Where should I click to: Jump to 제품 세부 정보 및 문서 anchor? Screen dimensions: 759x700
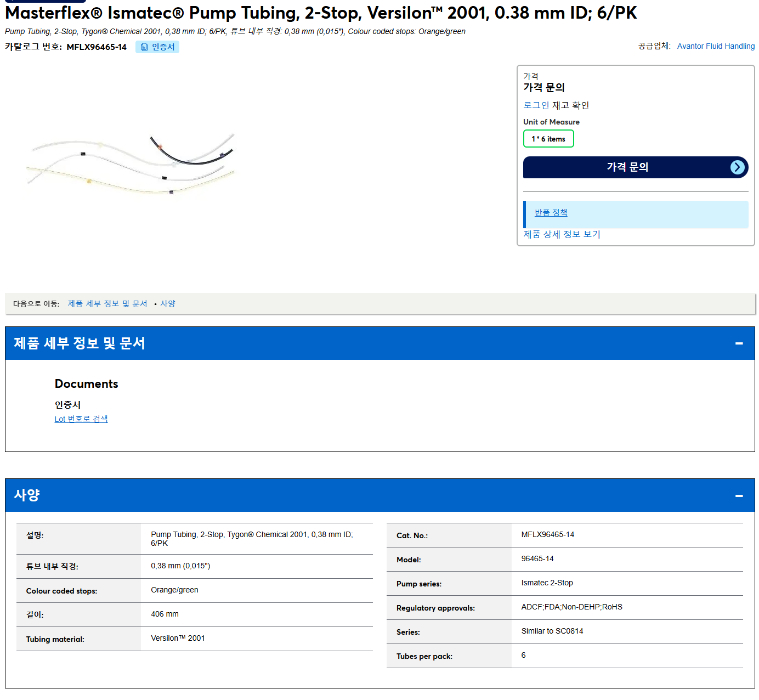pos(107,304)
